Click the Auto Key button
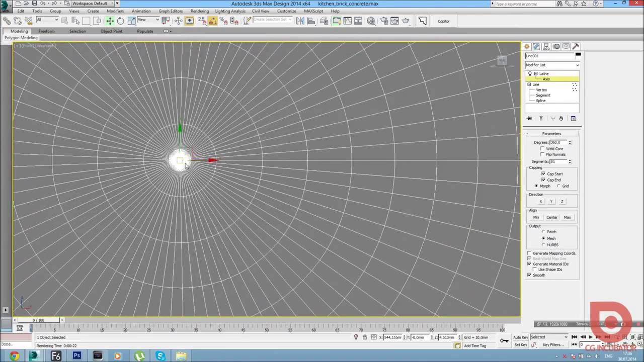644x362 pixels. 520,337
